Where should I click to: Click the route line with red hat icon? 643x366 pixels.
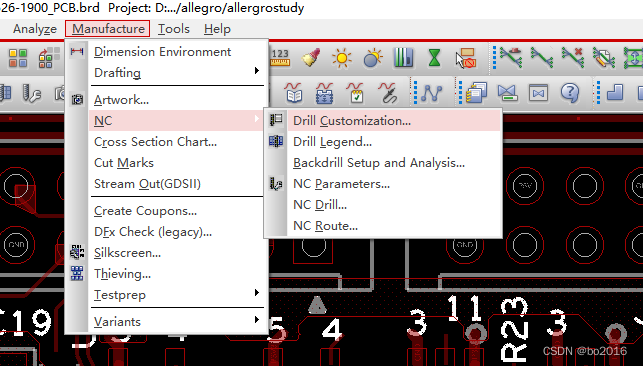click(x=511, y=57)
